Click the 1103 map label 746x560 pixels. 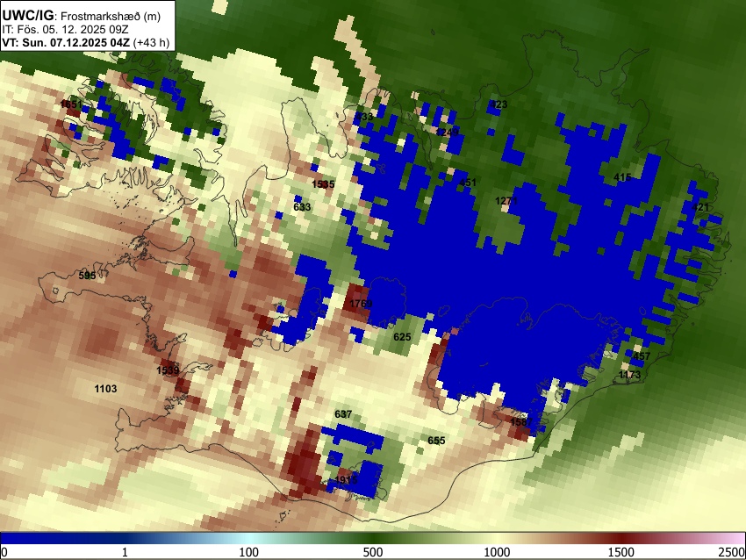pyautogui.click(x=105, y=389)
